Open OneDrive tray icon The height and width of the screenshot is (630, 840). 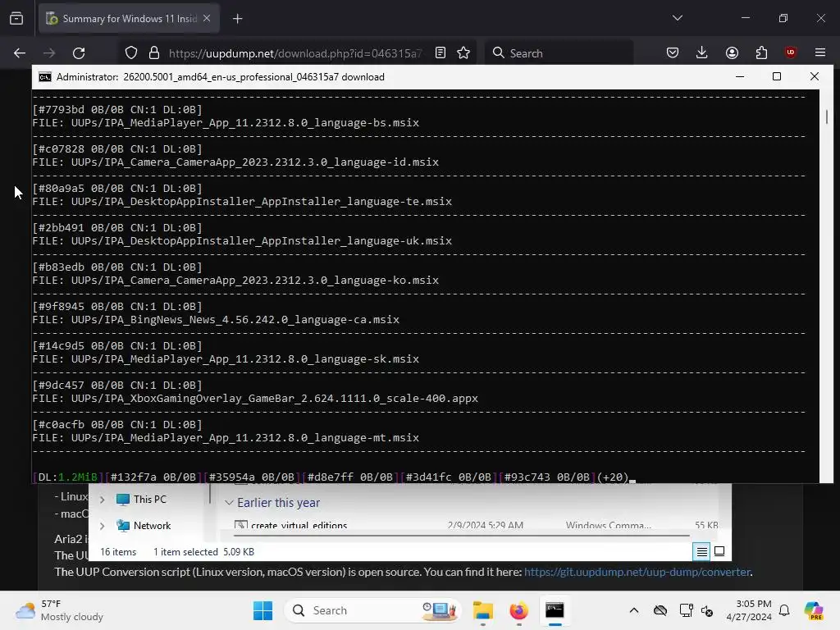(x=660, y=610)
